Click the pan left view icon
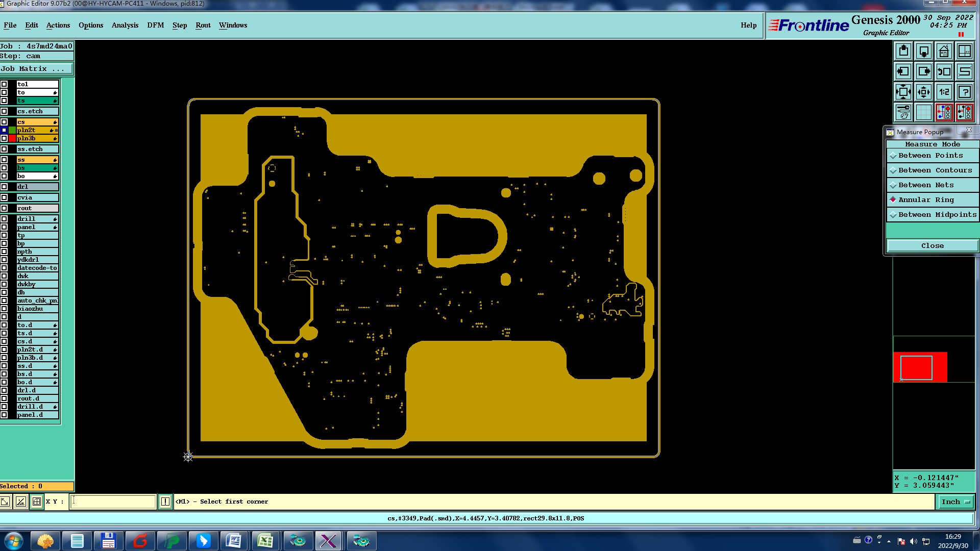The image size is (980, 551). [903, 71]
